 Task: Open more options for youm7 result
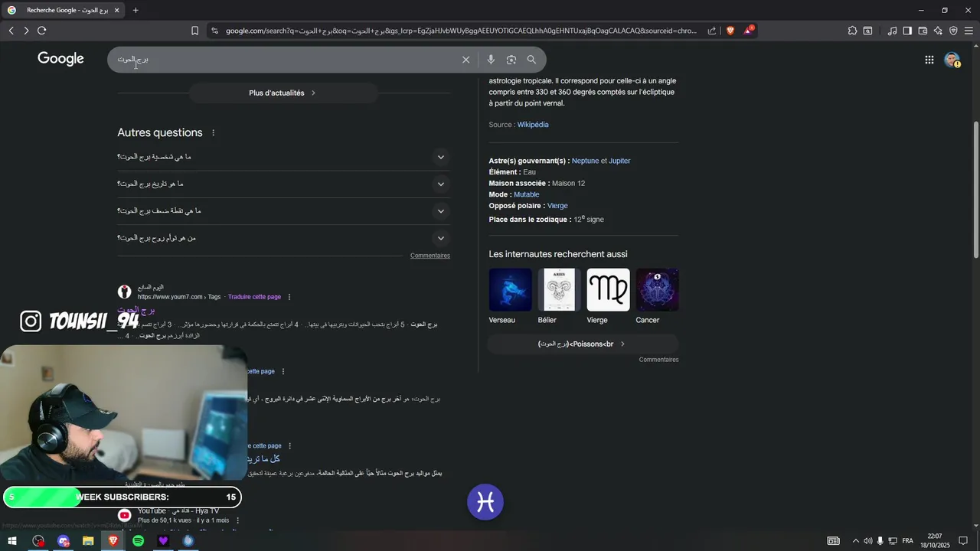point(289,297)
